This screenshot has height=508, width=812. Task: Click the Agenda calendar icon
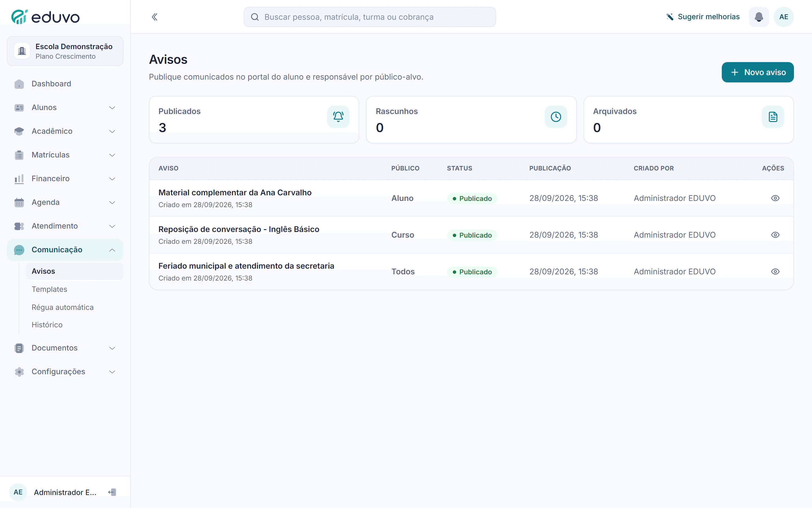point(19,202)
